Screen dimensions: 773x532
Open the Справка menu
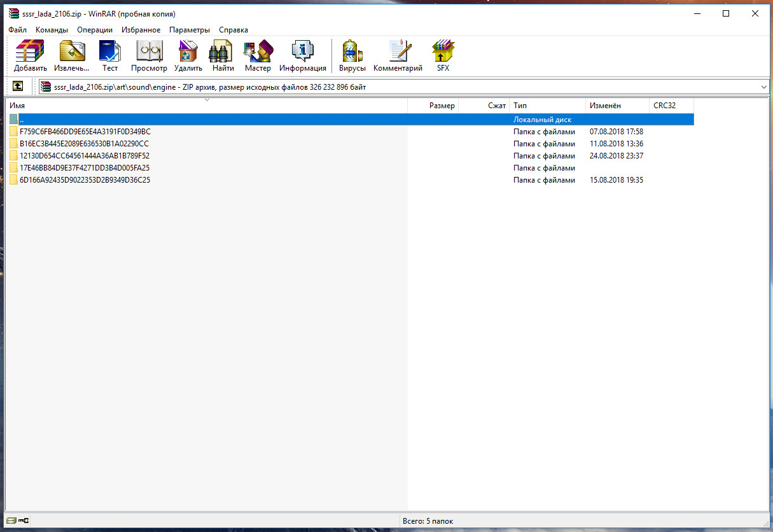233,30
